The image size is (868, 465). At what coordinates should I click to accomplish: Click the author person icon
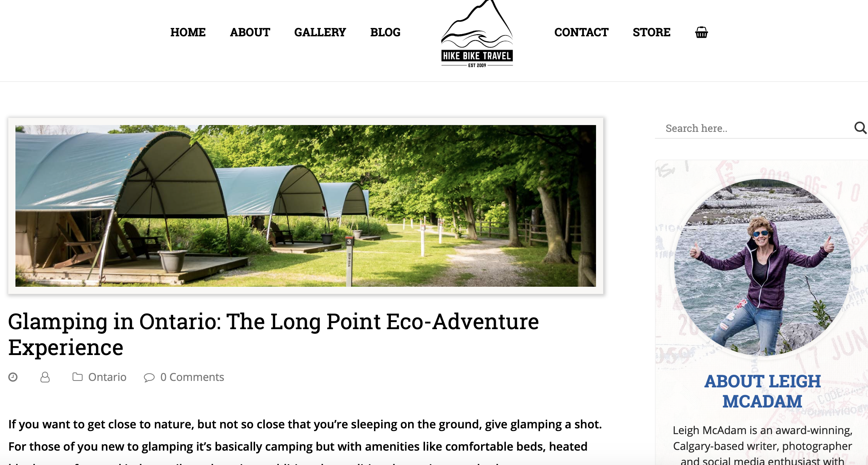click(x=45, y=377)
